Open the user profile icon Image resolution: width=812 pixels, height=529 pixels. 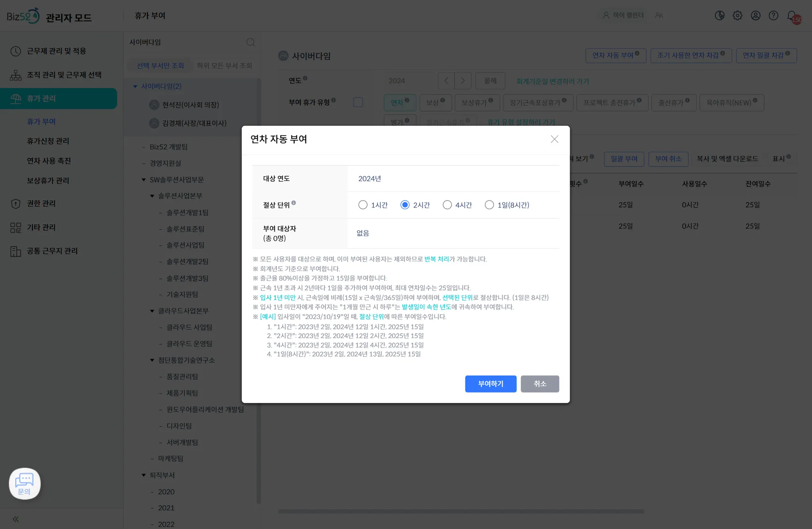(756, 15)
